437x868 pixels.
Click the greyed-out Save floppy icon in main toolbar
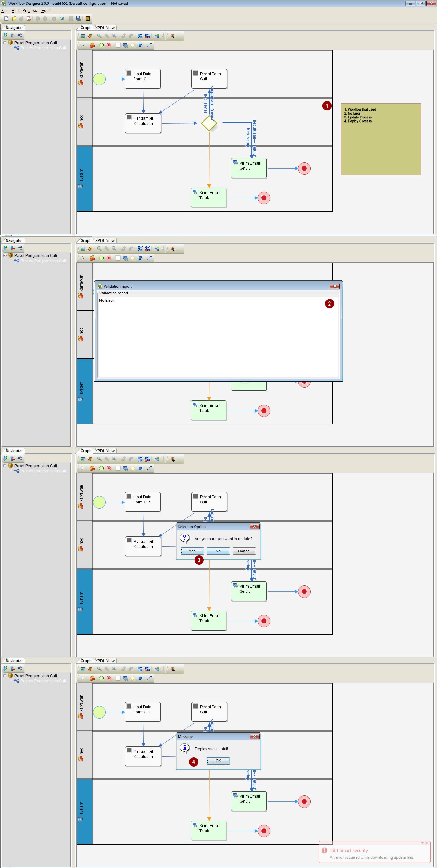click(x=71, y=19)
